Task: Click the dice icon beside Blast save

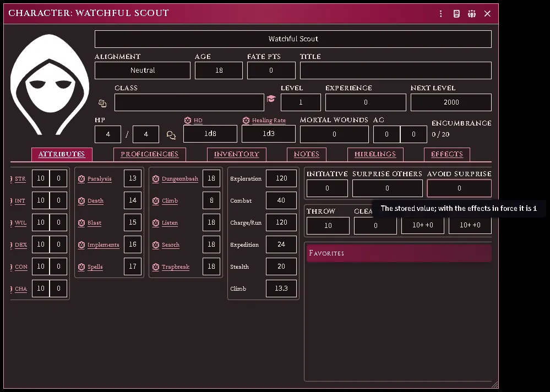Action: (81, 223)
